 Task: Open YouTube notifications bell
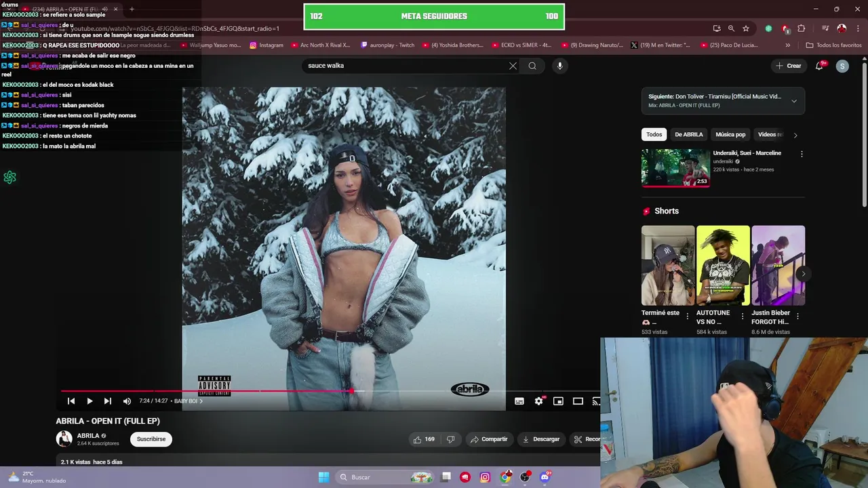click(x=820, y=66)
